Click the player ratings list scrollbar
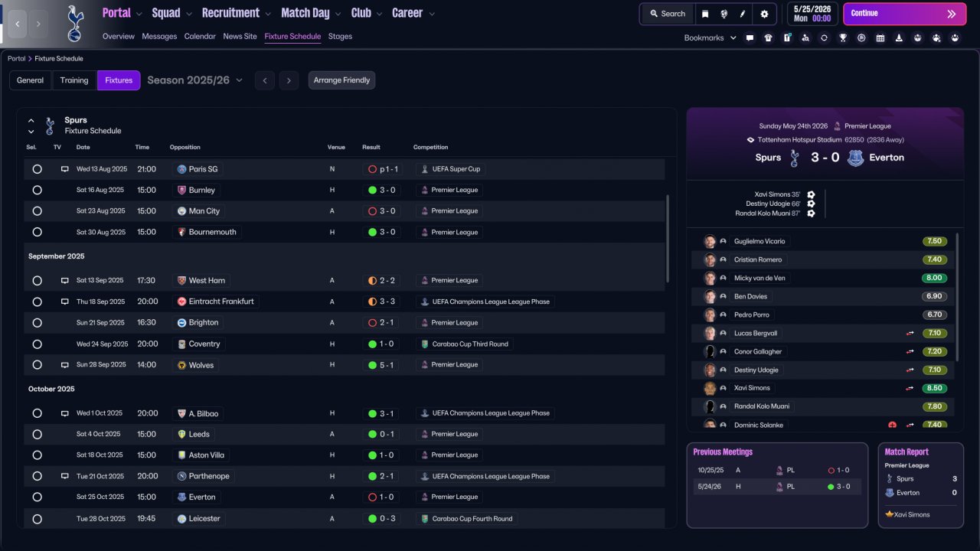The image size is (980, 551). click(x=957, y=297)
